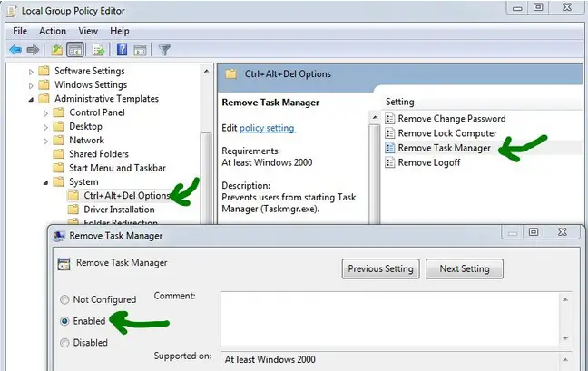
Task: Expand the Software Settings tree node
Action: 31,71
